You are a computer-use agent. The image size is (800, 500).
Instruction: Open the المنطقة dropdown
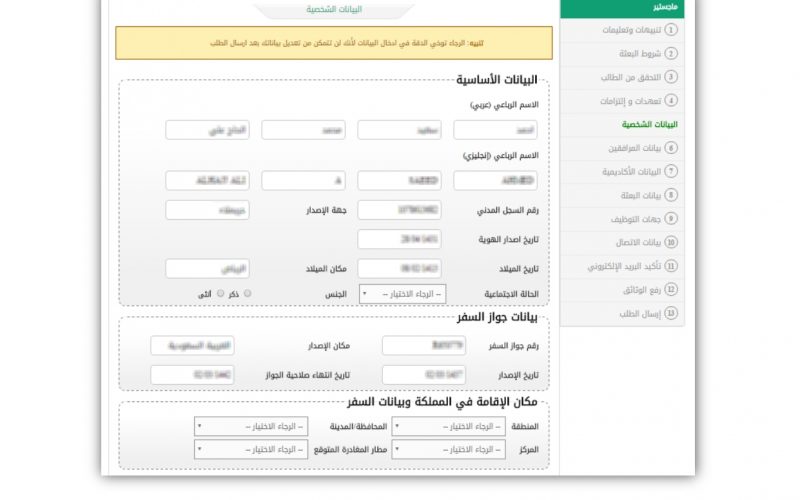coord(448,427)
